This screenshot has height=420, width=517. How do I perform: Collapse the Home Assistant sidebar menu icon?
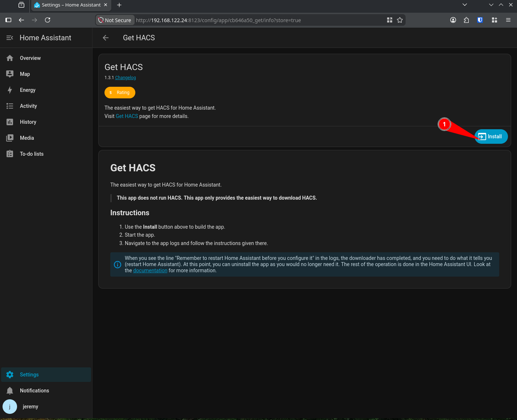point(10,38)
